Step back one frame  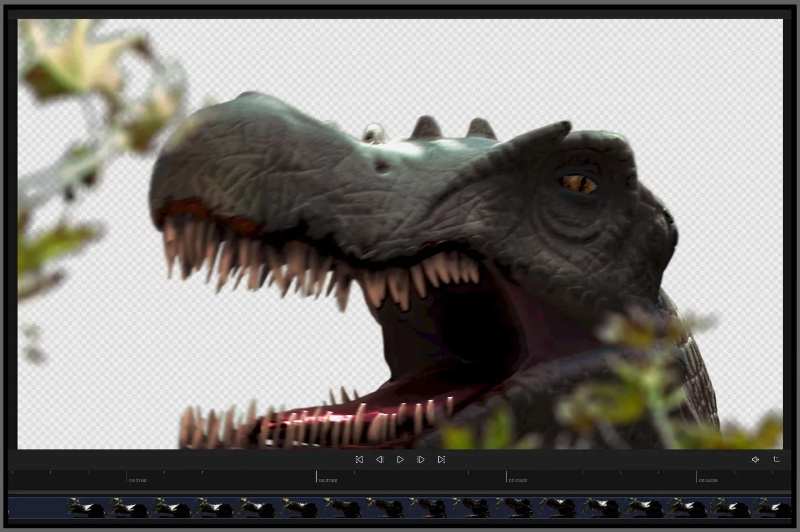point(380,460)
